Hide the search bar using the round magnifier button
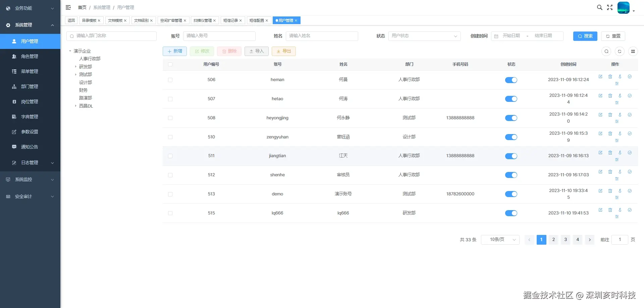Image resolution: width=644 pixels, height=308 pixels. (606, 51)
